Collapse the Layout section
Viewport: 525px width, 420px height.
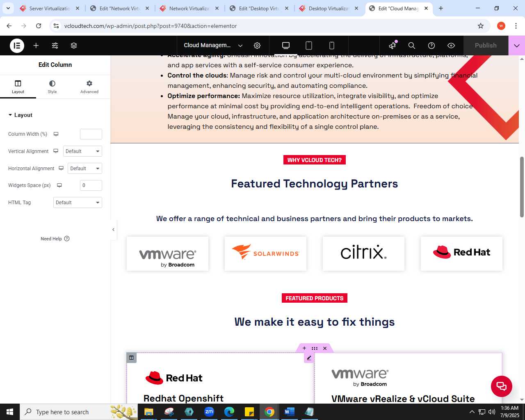(x=20, y=115)
